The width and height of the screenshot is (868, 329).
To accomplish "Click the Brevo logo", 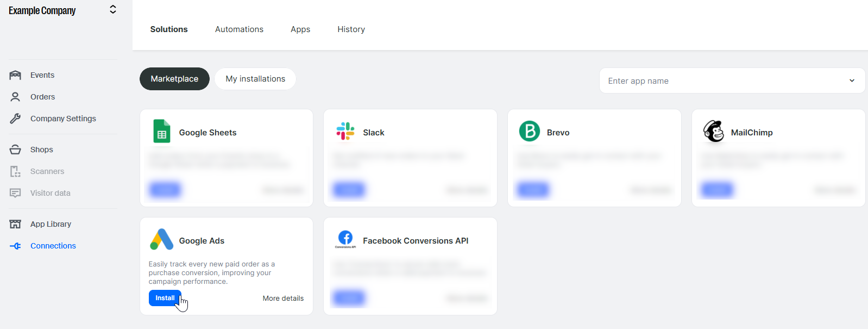I will [x=530, y=131].
